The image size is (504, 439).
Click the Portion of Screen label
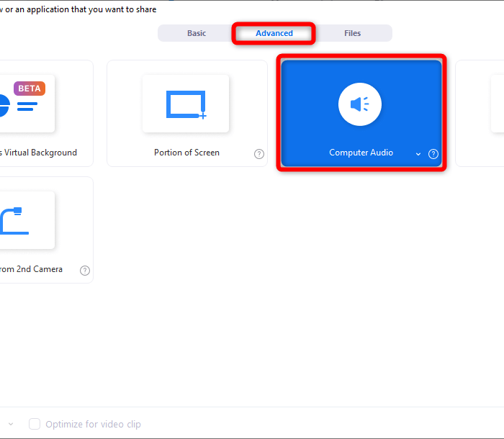coord(186,153)
